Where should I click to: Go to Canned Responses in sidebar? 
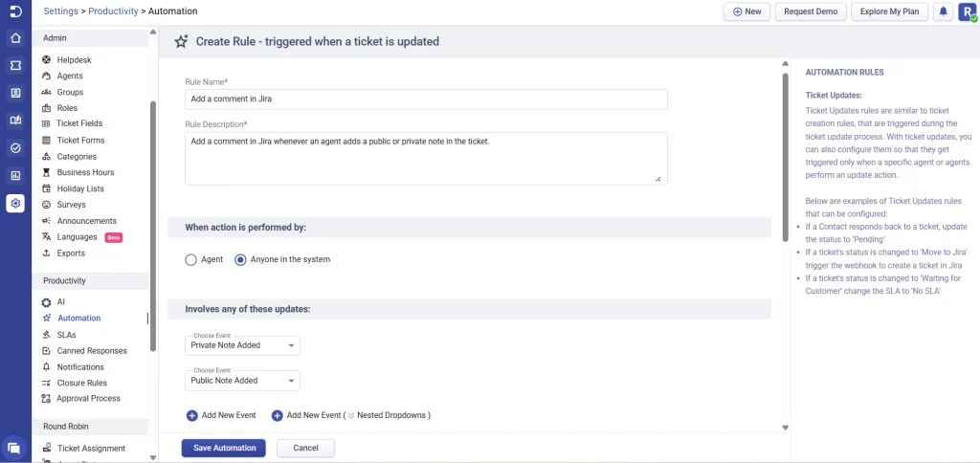point(91,351)
